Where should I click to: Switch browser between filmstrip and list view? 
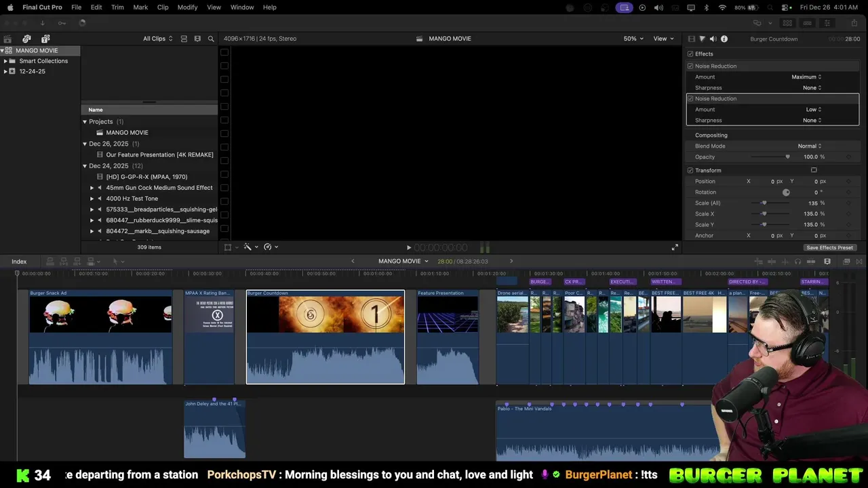pos(184,39)
